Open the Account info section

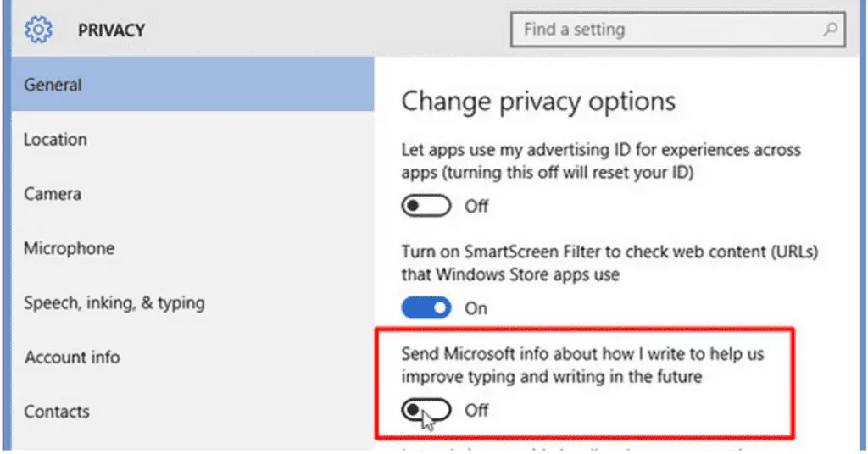click(72, 357)
